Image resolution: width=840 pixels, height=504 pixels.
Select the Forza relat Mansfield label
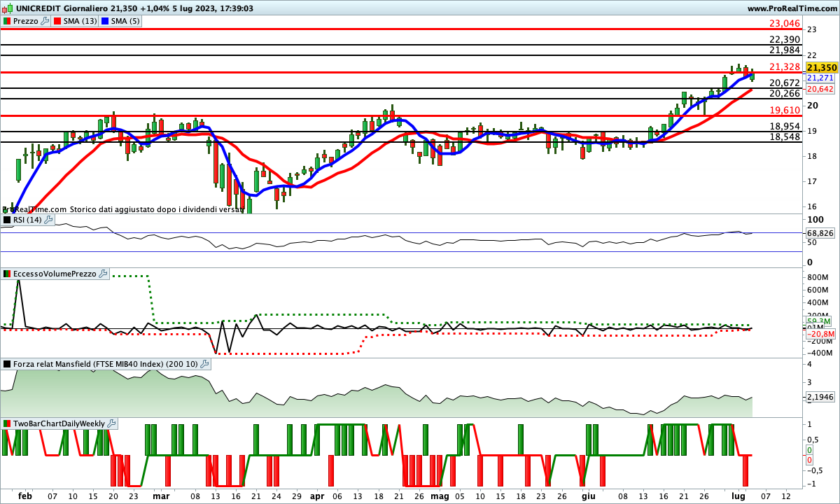click(x=106, y=364)
